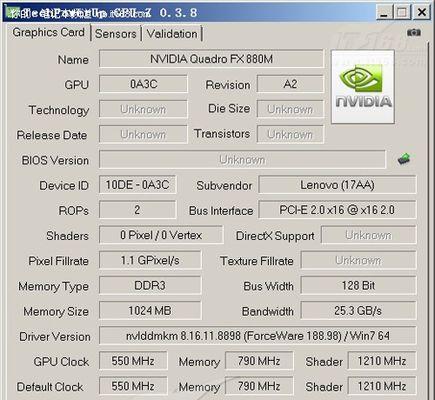
Task: Click the BIOS Version label
Action: 55,160
